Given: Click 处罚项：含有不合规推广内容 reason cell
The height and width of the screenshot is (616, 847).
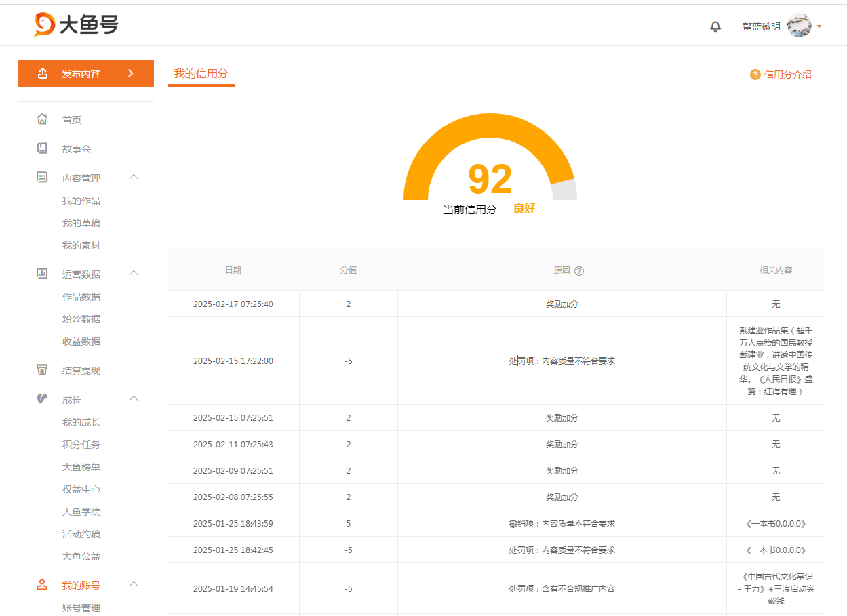Looking at the screenshot, I should pyautogui.click(x=562, y=589).
